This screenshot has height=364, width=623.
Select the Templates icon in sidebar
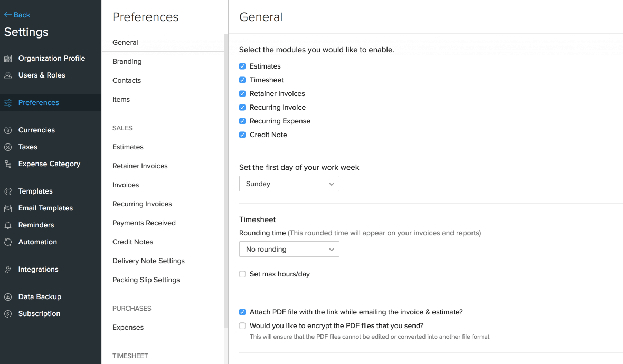click(x=8, y=191)
